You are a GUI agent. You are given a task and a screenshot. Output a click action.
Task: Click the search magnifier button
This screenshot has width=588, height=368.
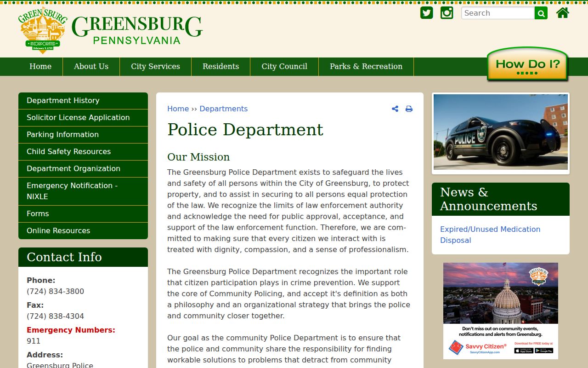pyautogui.click(x=541, y=13)
